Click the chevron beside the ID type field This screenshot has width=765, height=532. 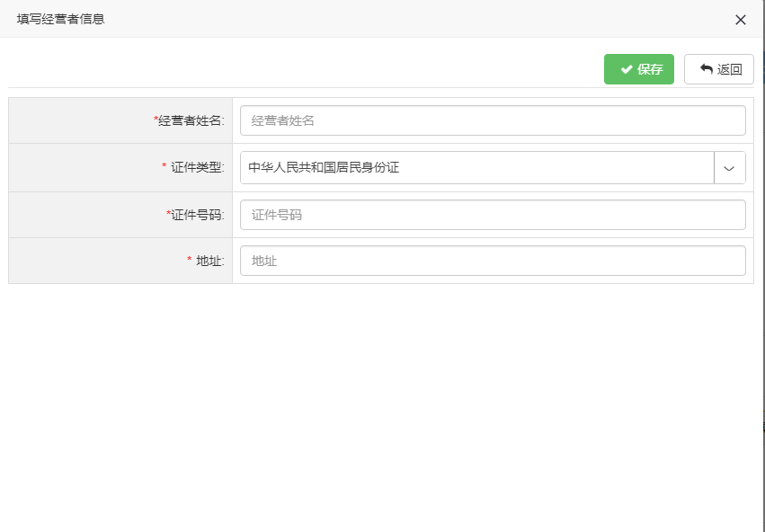(x=730, y=167)
